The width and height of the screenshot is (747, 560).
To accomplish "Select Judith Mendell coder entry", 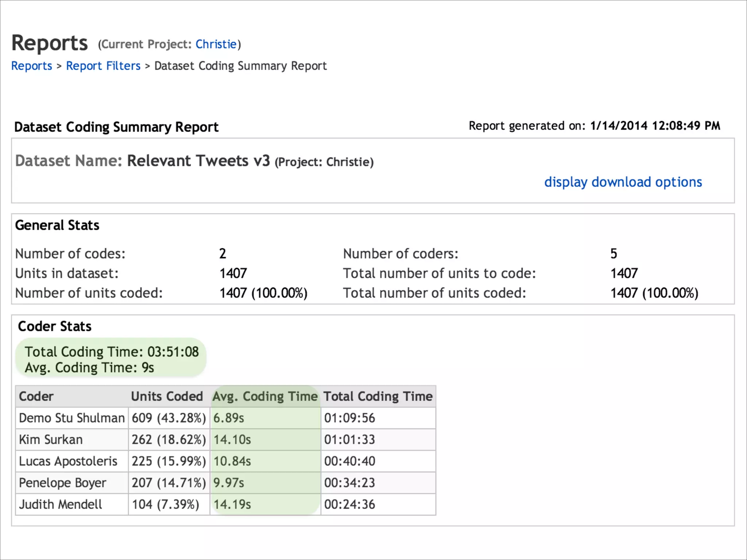I will tap(60, 505).
